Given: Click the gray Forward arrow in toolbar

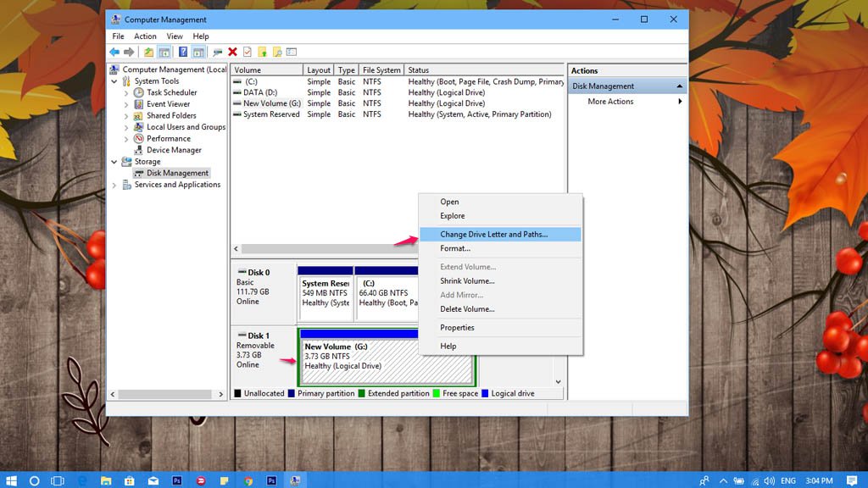Looking at the screenshot, I should pos(129,52).
